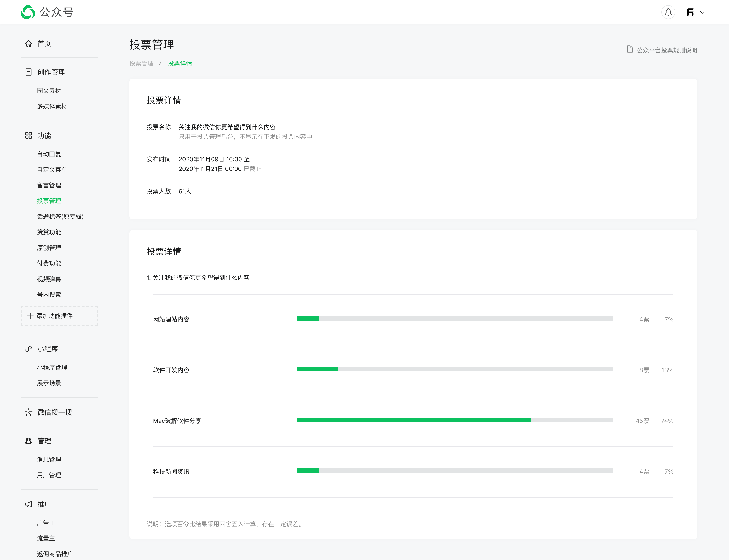This screenshot has height=560, width=729.
Task: Click the WeChat 公众号 logo icon
Action: pyautogui.click(x=28, y=12)
